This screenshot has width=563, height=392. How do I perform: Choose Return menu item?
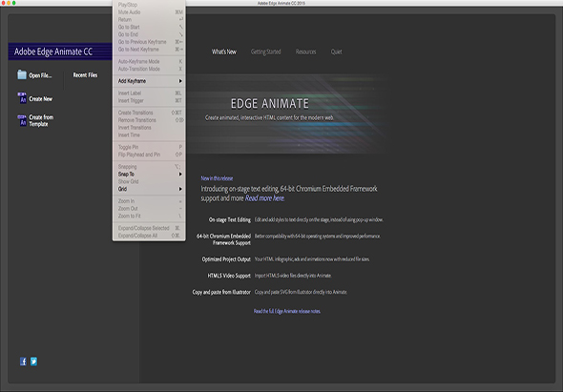tap(149, 20)
